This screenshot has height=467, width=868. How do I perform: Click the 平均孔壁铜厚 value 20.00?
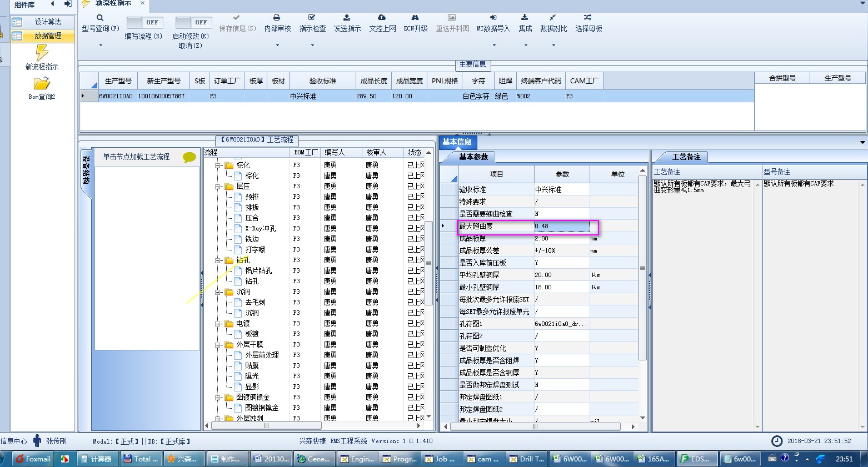(x=562, y=275)
